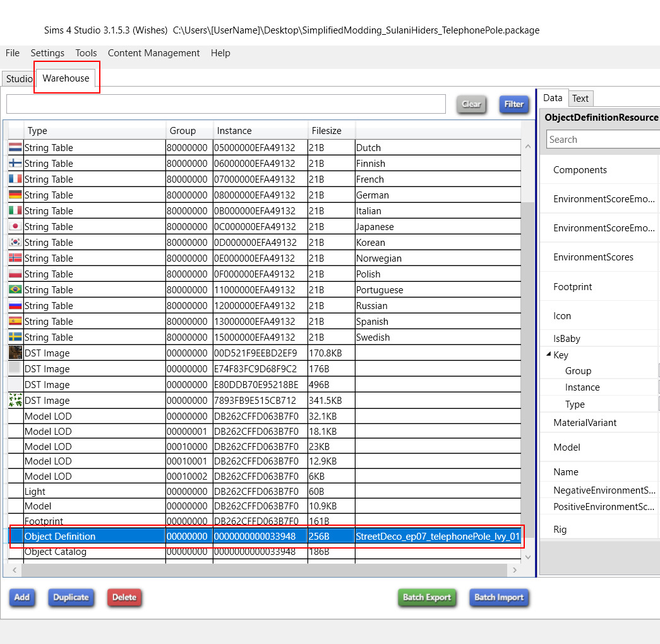Click the Russian flag icon
This screenshot has height=644, width=660.
click(x=15, y=305)
